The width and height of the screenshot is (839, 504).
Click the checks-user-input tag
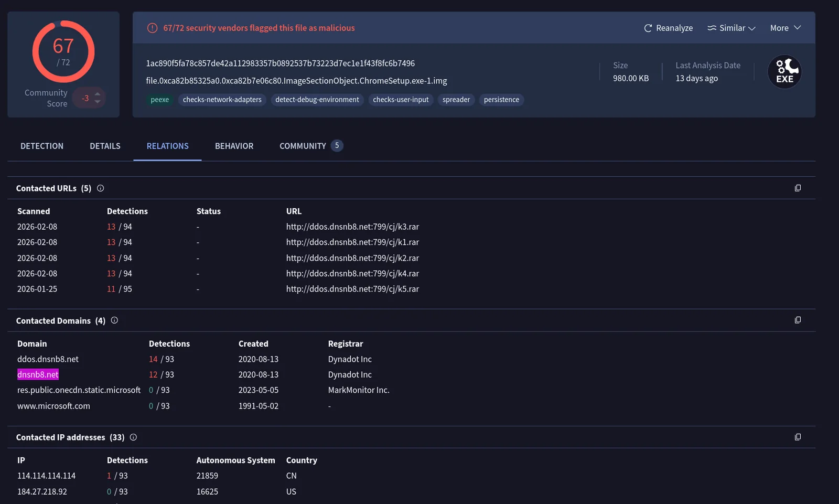pos(401,100)
